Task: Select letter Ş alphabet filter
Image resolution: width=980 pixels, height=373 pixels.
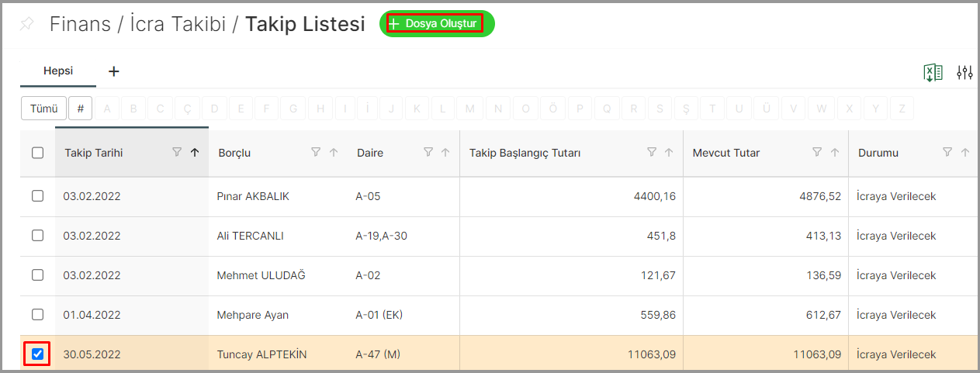Action: coord(686,109)
